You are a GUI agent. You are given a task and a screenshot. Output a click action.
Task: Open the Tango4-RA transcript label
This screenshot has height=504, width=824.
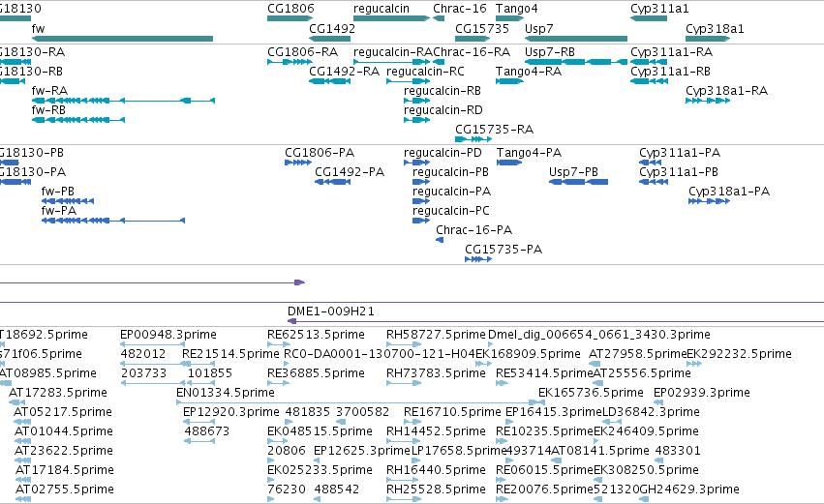(x=528, y=71)
